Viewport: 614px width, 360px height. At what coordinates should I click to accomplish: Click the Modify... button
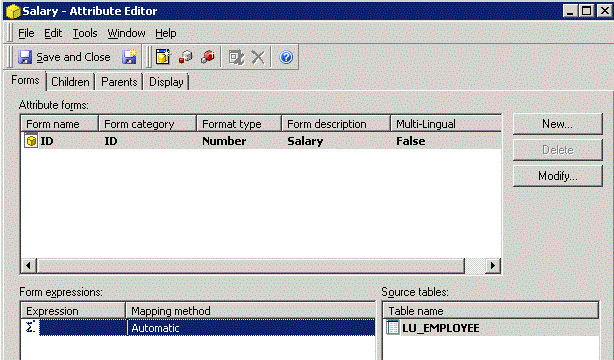coord(558,176)
